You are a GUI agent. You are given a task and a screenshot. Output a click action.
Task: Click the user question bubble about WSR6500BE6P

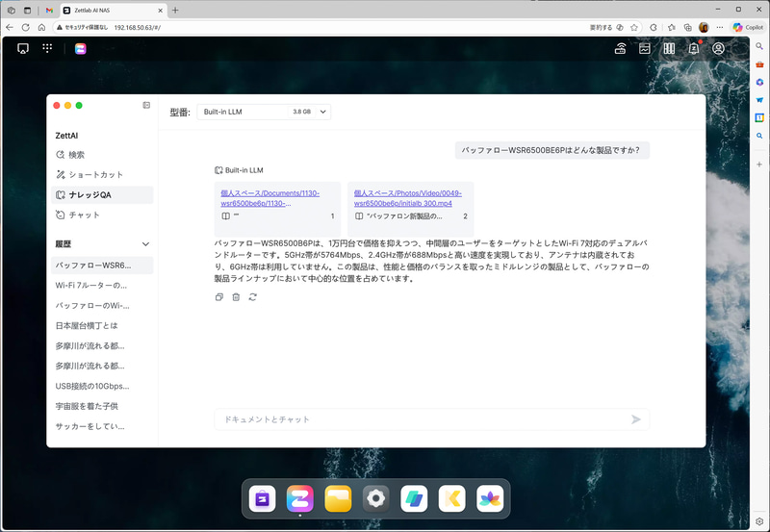[x=552, y=150]
